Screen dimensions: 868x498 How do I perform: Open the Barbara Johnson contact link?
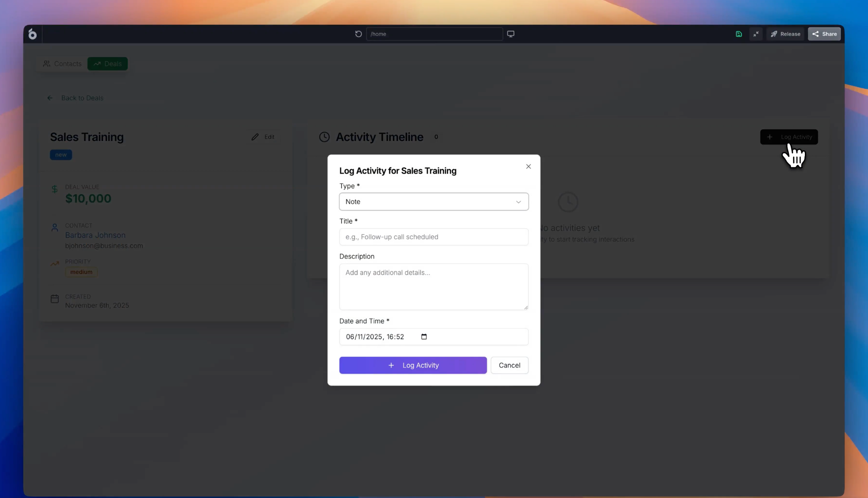(95, 235)
